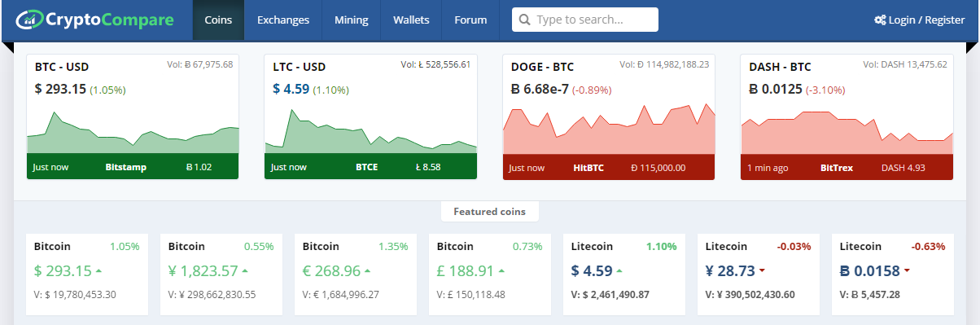Click the BitTrex trade bar under DASH - BTC

(x=847, y=166)
